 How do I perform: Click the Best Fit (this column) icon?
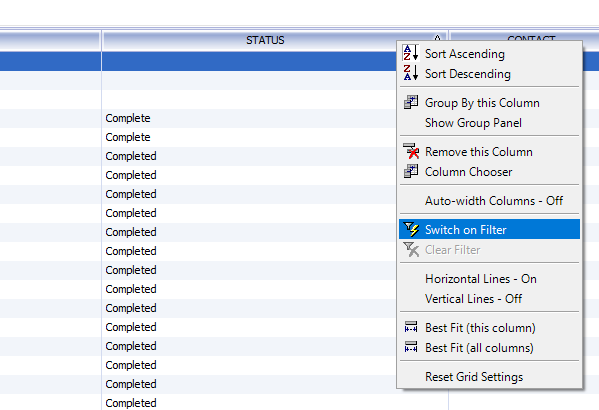[x=411, y=327]
